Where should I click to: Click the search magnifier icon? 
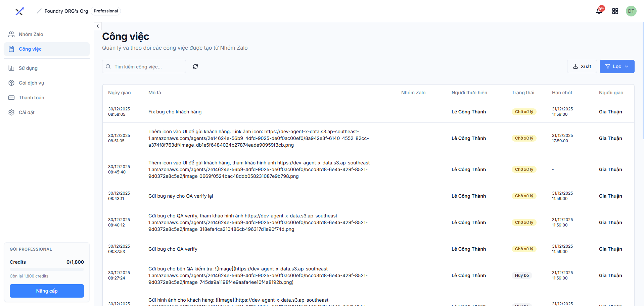click(x=108, y=66)
